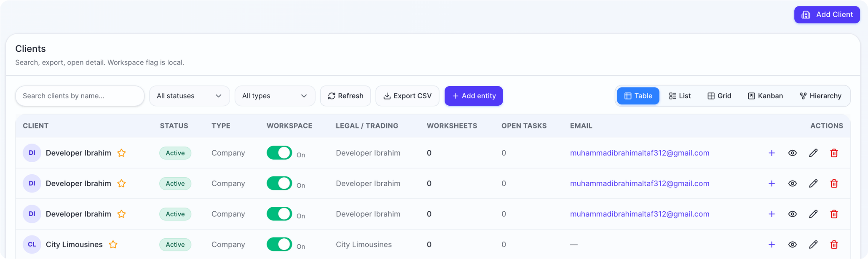Click first Developer Ibrahim client name

tap(78, 153)
